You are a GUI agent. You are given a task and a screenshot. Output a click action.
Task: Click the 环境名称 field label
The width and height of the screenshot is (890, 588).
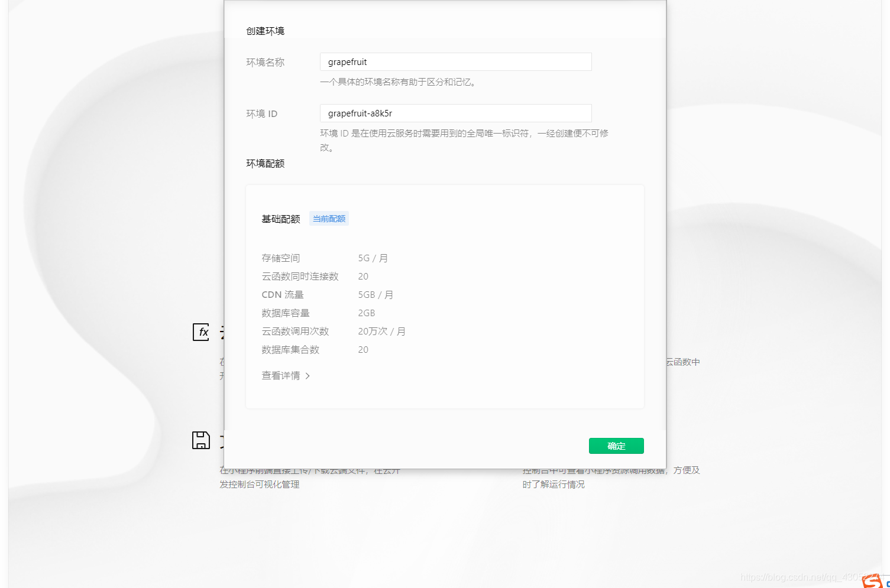pos(266,62)
